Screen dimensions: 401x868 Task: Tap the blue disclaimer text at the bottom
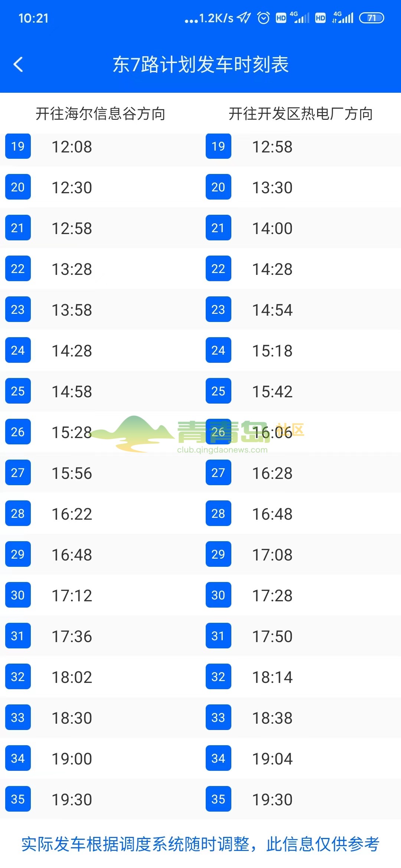point(200,844)
